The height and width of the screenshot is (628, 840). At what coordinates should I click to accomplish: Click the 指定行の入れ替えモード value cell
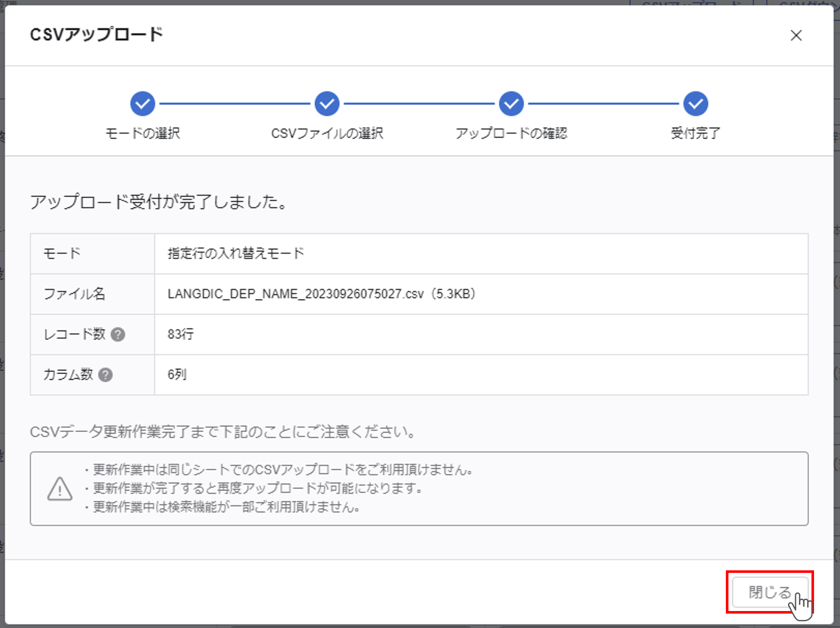click(x=236, y=253)
